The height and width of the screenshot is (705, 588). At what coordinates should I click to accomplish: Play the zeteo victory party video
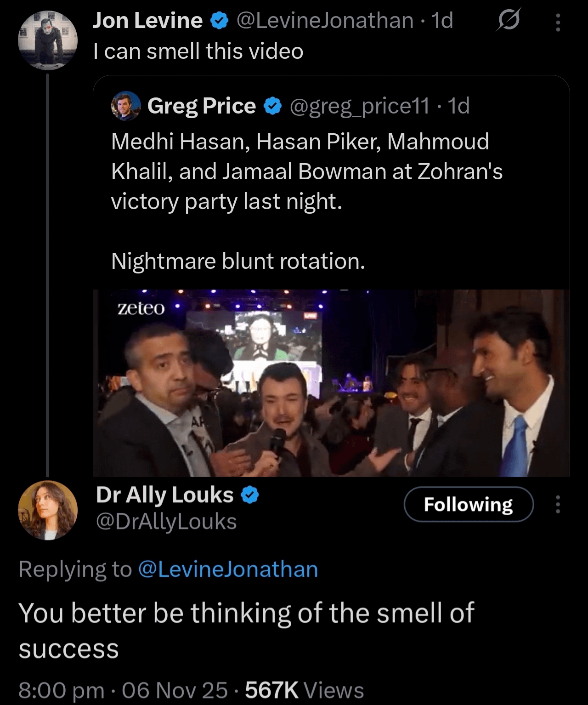click(x=331, y=383)
